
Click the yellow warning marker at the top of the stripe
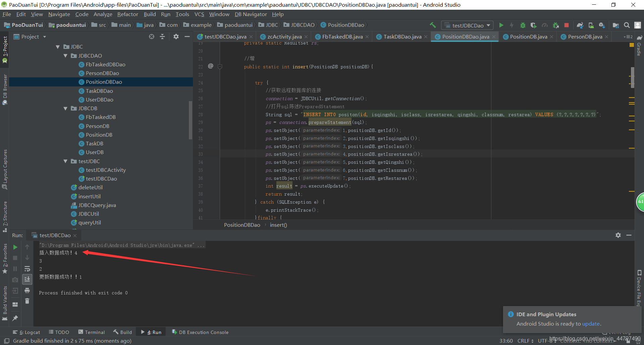(x=632, y=45)
